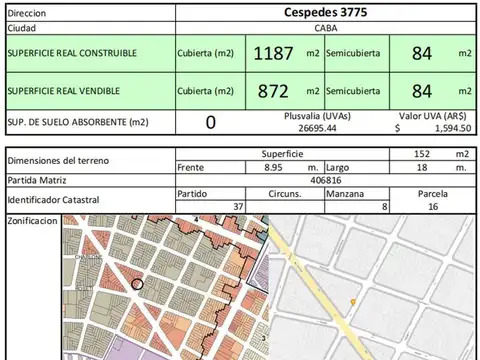480x360 pixels.
Task: Select the plusvalia value 26695.44
Action: tap(317, 128)
